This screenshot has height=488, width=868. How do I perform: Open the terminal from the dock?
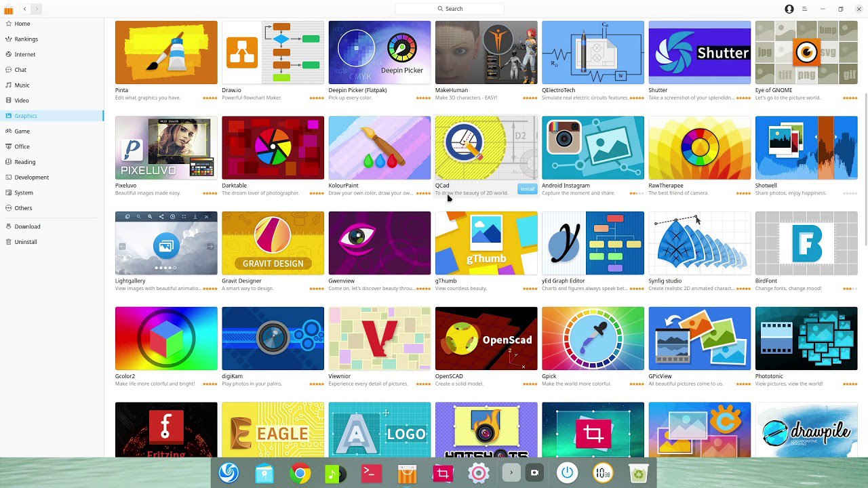click(371, 473)
